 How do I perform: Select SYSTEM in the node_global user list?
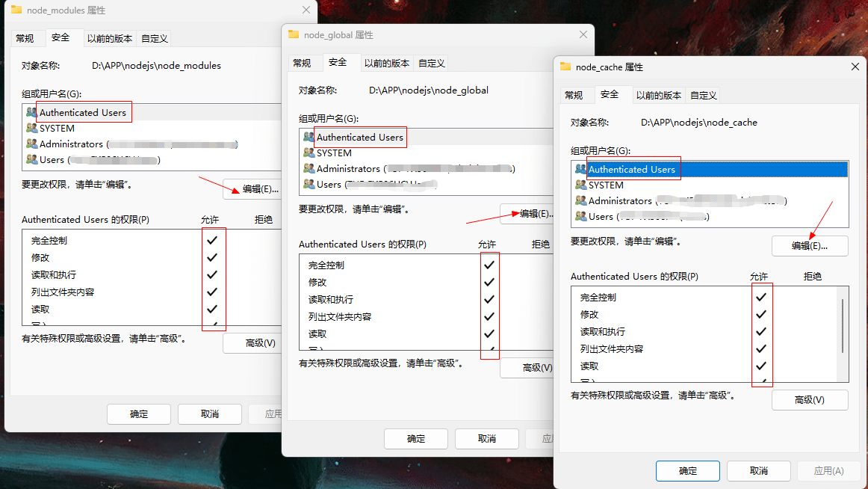[x=334, y=153]
